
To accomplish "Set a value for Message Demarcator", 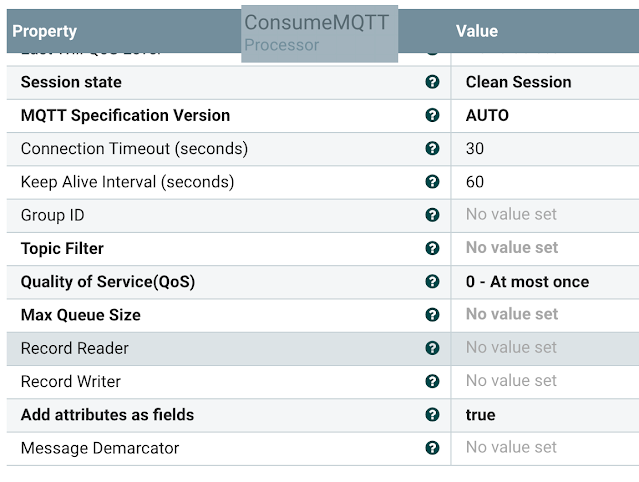I will [x=511, y=447].
